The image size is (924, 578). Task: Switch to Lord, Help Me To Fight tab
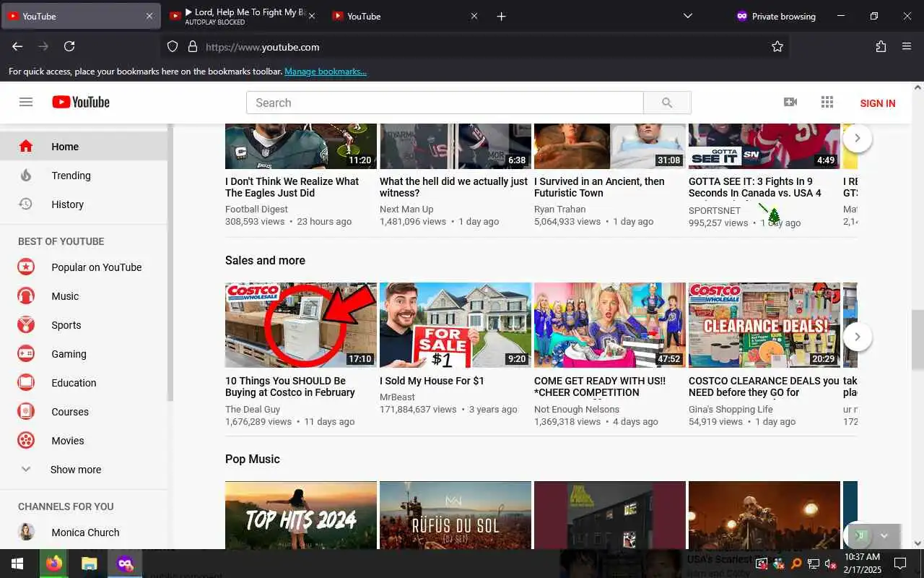(x=243, y=16)
